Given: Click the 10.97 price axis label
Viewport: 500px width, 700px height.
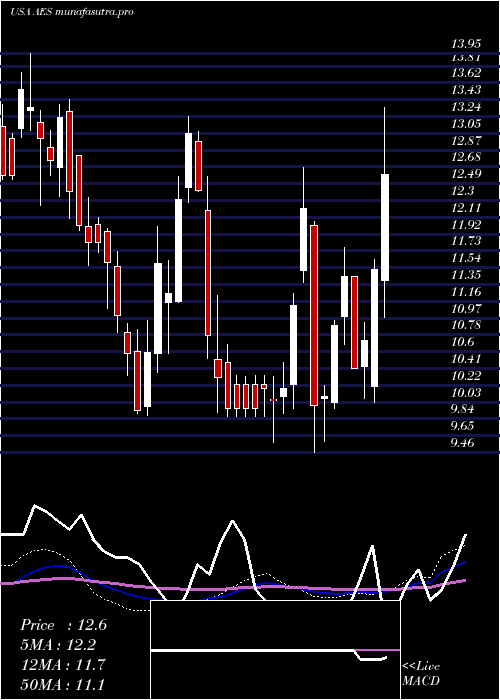Looking at the screenshot, I should [x=466, y=308].
